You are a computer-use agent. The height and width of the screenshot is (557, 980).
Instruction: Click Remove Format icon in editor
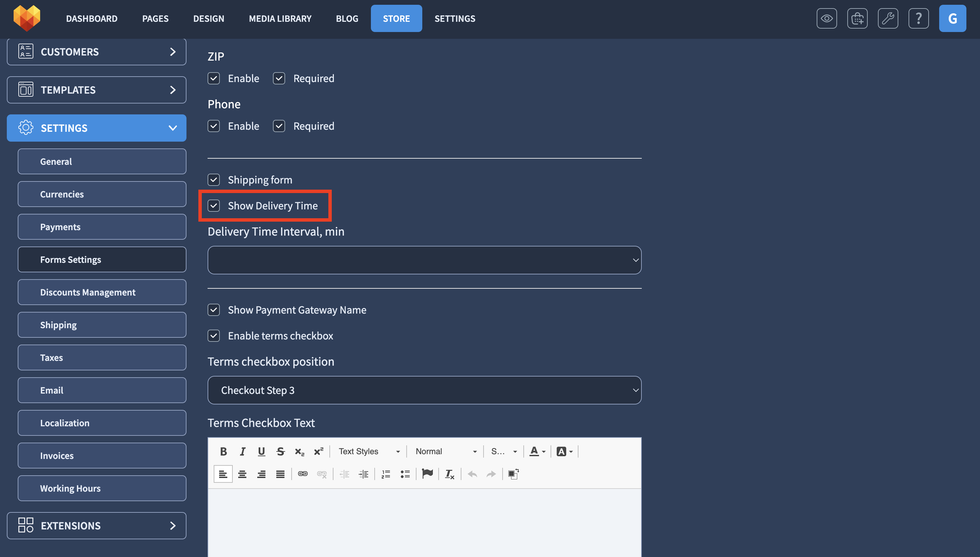tap(450, 474)
